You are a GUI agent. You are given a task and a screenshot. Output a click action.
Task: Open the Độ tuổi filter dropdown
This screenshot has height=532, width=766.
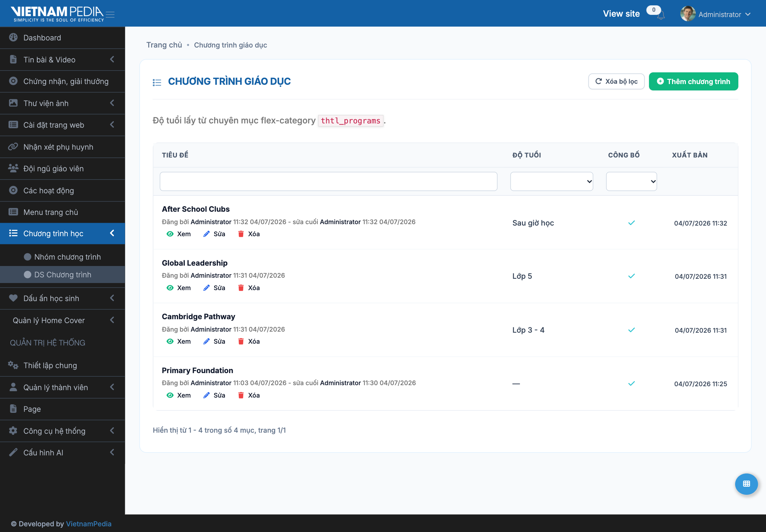[x=551, y=182]
